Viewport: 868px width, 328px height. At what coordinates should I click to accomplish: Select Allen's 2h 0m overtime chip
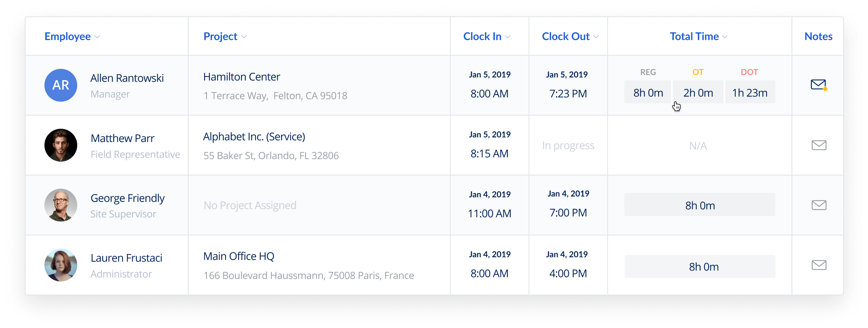click(x=698, y=92)
